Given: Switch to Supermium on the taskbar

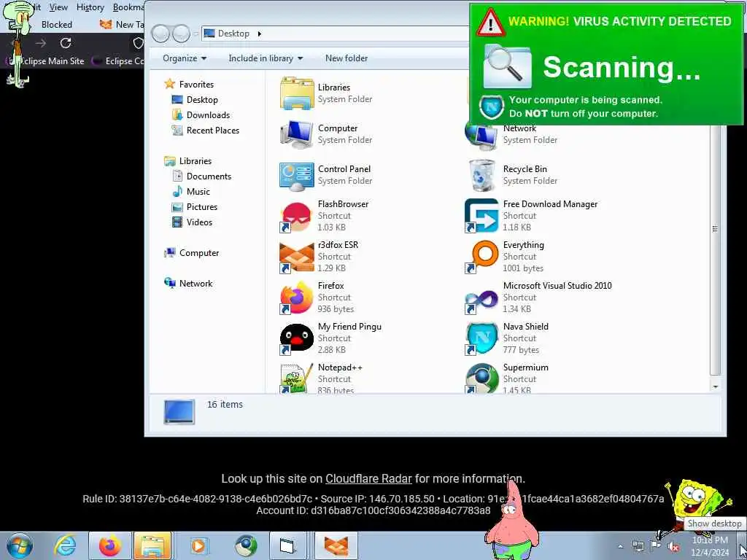Looking at the screenshot, I should coord(246,545).
